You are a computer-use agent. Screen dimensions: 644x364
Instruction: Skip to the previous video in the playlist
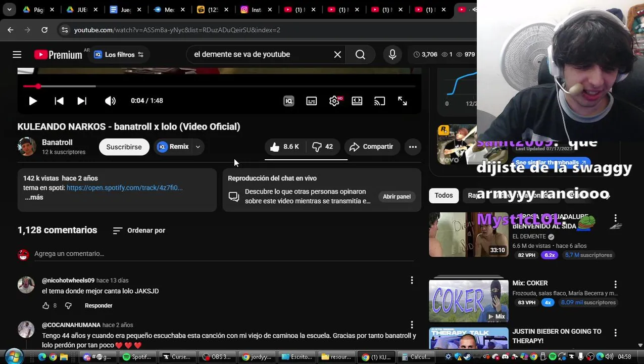(x=59, y=101)
